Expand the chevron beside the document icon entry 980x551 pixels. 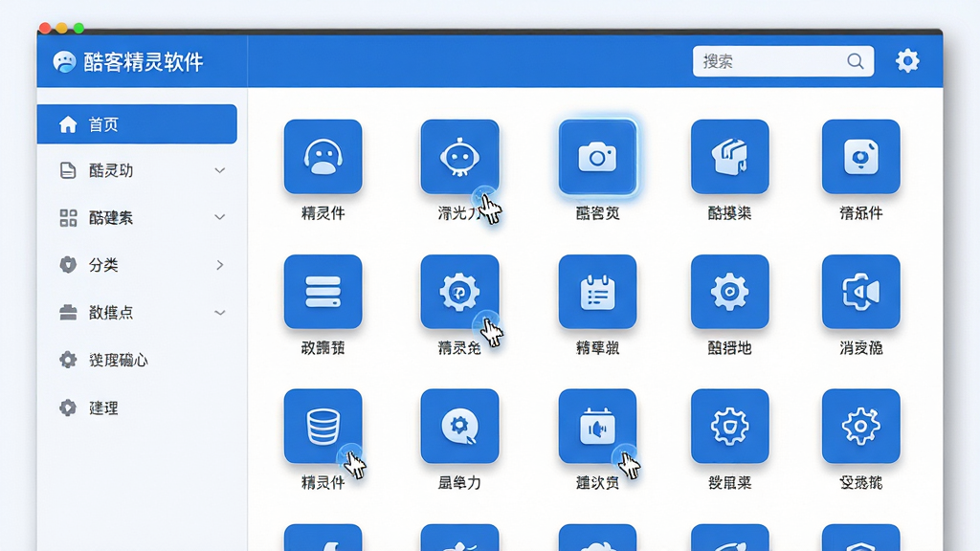click(219, 170)
